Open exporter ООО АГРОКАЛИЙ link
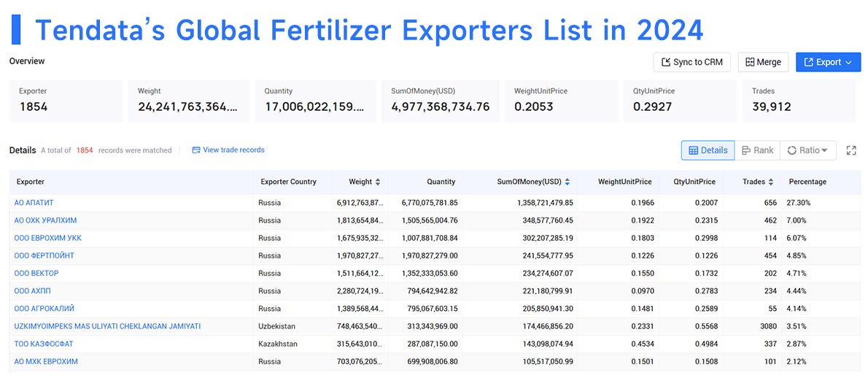This screenshot has width=868, height=378. (x=44, y=308)
